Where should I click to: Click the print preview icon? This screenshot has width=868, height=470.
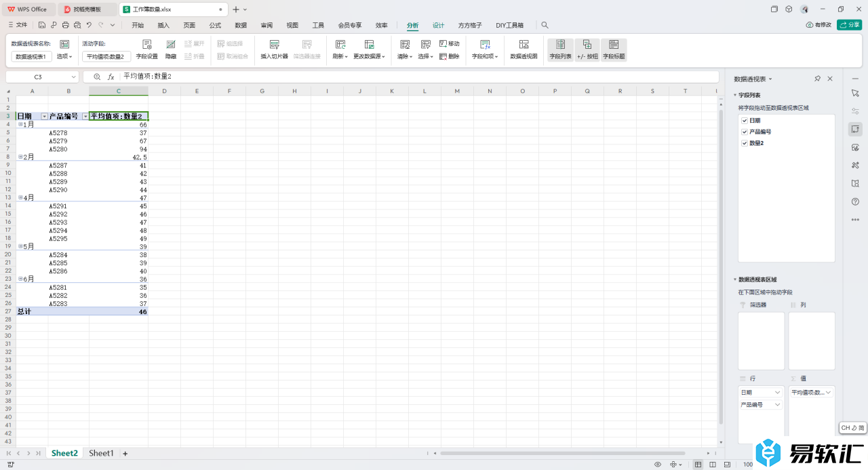pos(77,25)
